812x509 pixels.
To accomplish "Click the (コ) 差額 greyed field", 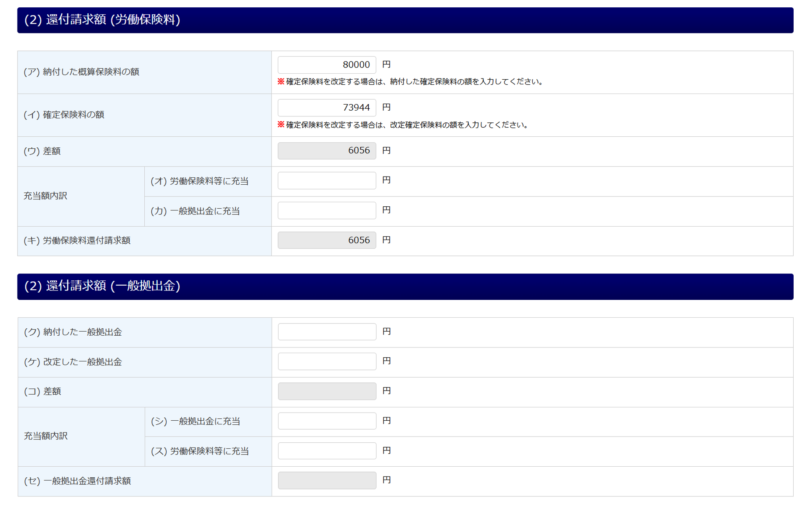I will [x=327, y=391].
